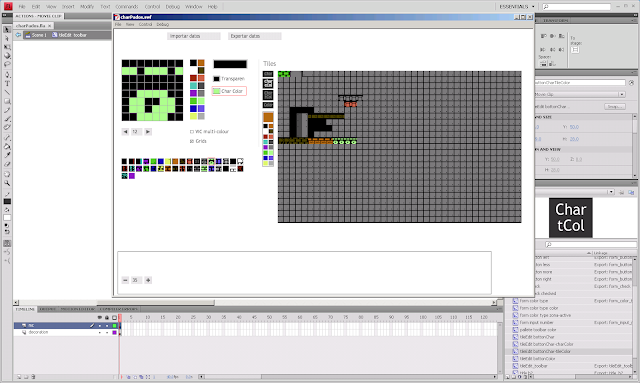Select the Pencil tool
The height and width of the screenshot is (383, 640).
(x=7, y=110)
